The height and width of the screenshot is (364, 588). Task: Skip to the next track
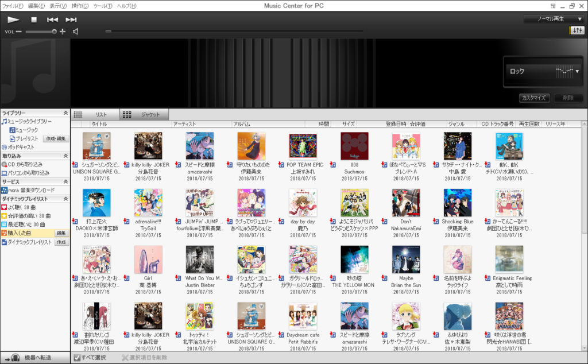tap(71, 20)
